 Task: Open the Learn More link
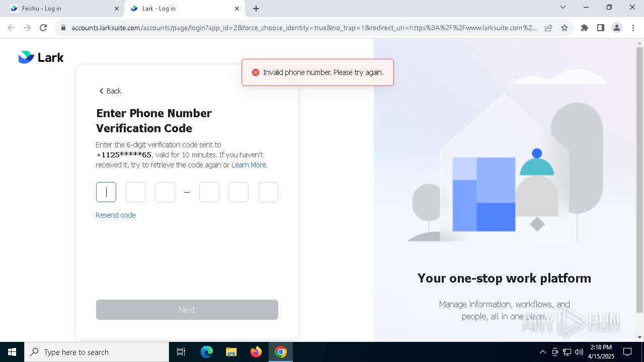[x=249, y=165]
